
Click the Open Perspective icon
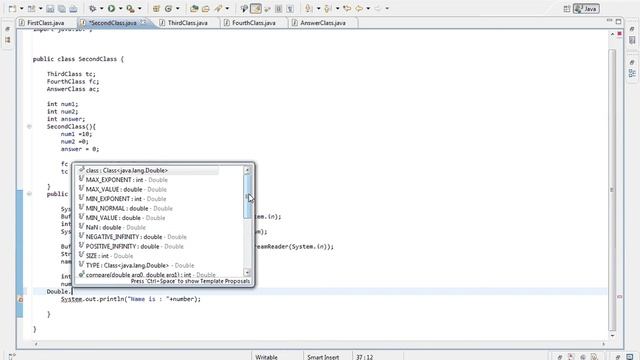pyautogui.click(x=567, y=9)
